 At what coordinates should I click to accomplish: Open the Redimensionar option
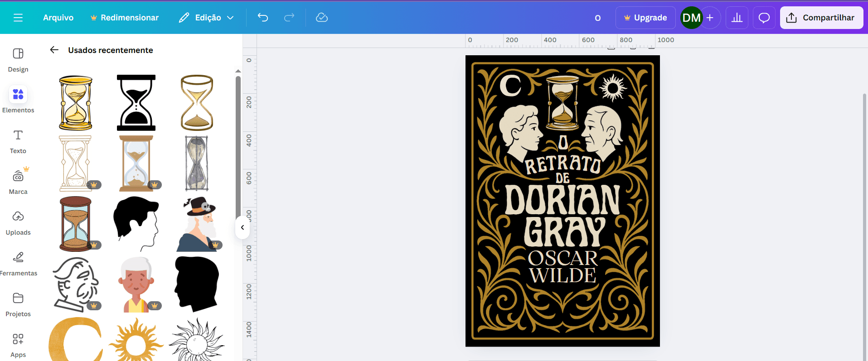(125, 18)
